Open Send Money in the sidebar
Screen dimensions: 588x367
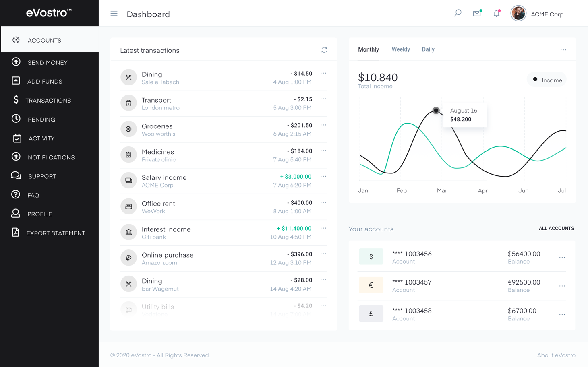click(48, 63)
